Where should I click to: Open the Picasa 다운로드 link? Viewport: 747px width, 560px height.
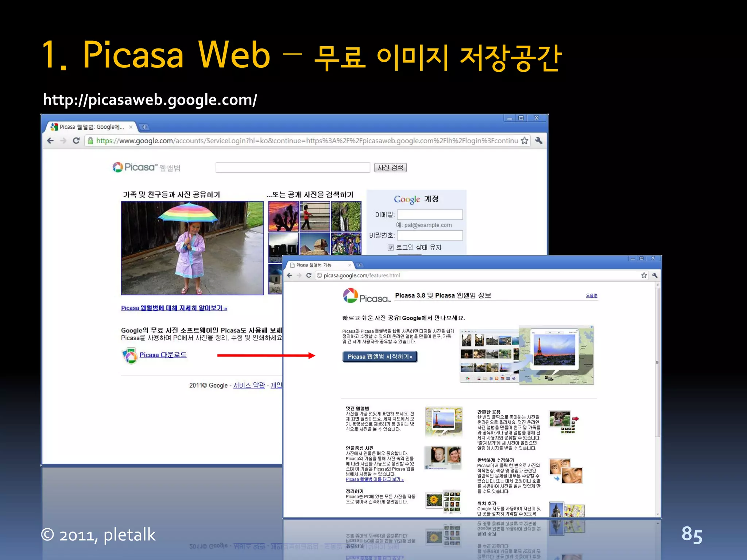tap(163, 355)
